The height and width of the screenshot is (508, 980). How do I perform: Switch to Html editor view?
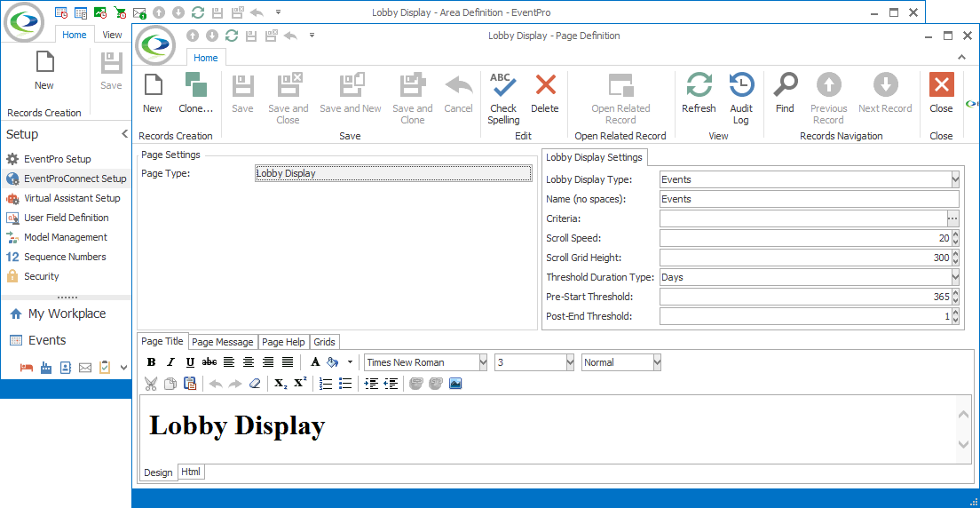[191, 472]
